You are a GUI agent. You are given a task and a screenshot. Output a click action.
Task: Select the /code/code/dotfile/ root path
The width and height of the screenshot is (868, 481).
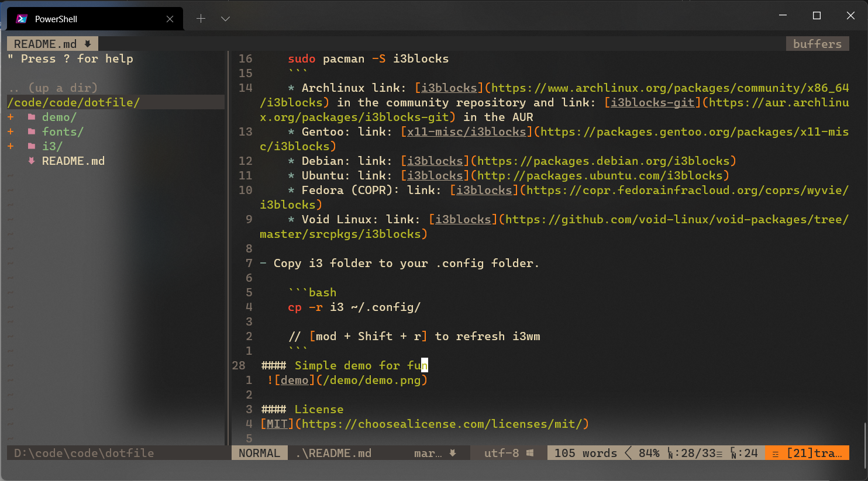[x=74, y=102]
